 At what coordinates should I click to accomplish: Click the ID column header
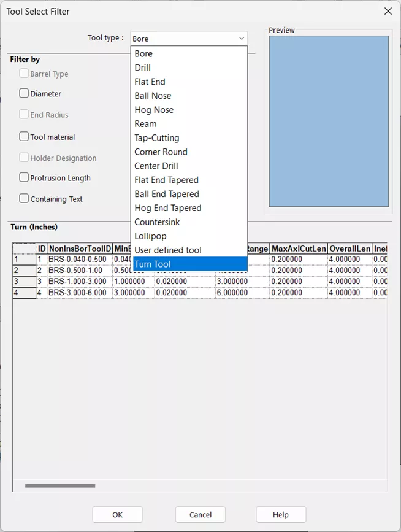pos(41,249)
